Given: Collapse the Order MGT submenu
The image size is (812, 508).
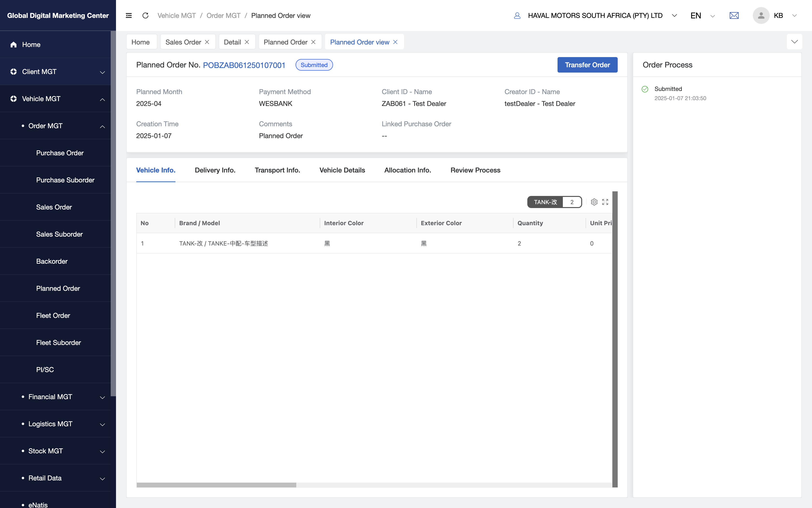Looking at the screenshot, I should (102, 126).
